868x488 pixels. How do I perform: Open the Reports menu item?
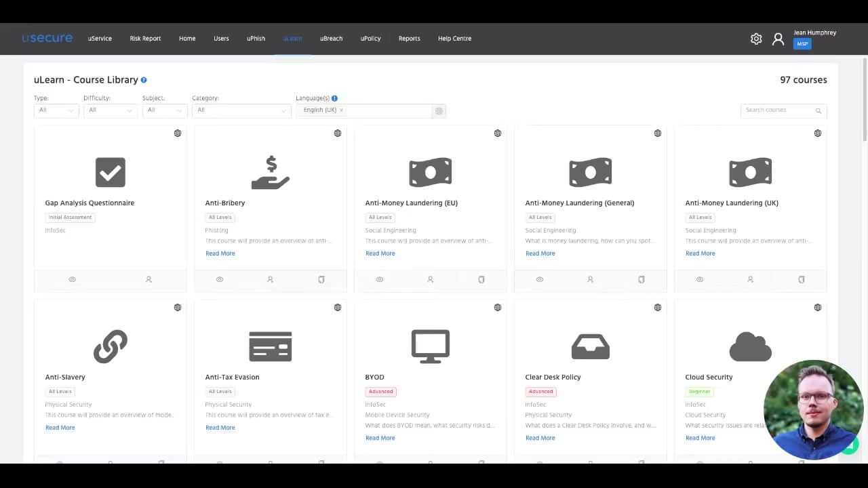[409, 39]
